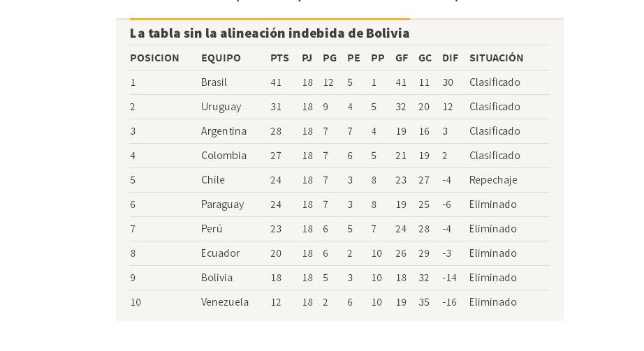Click the Paraguay team name
Viewport: 644px width, 351px height.
[x=223, y=204]
